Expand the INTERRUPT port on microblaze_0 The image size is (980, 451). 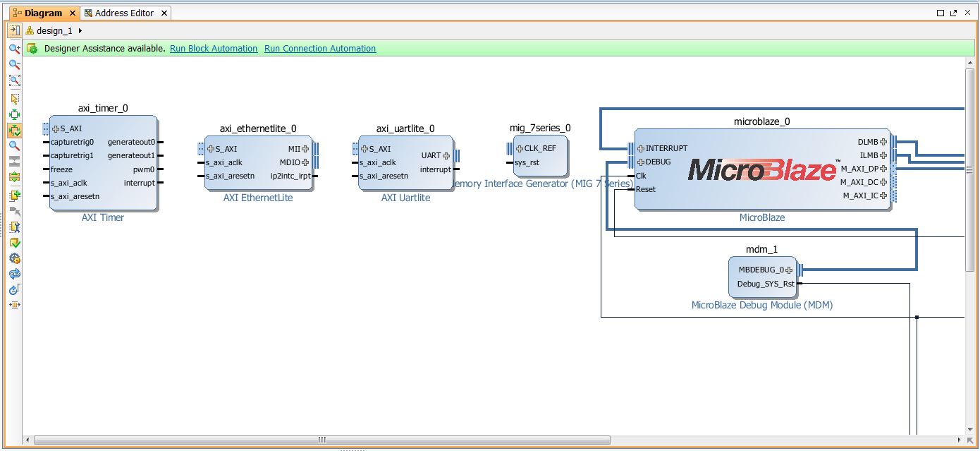[x=640, y=148]
